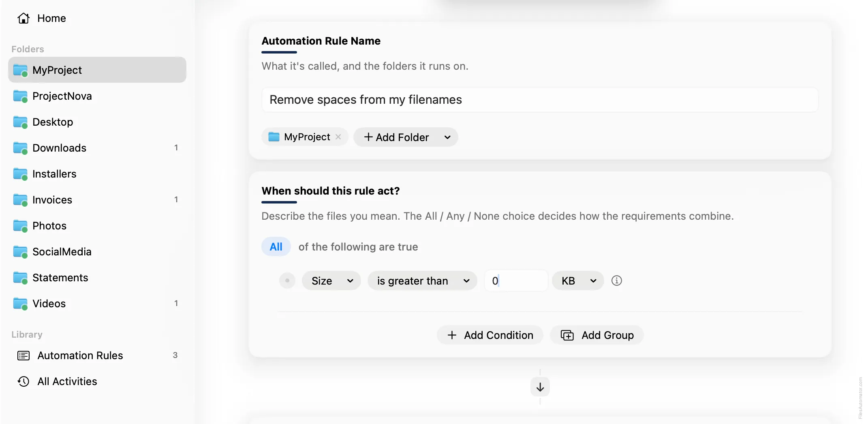This screenshot has width=868, height=424.
Task: Click the Add Folder button
Action: 396,137
